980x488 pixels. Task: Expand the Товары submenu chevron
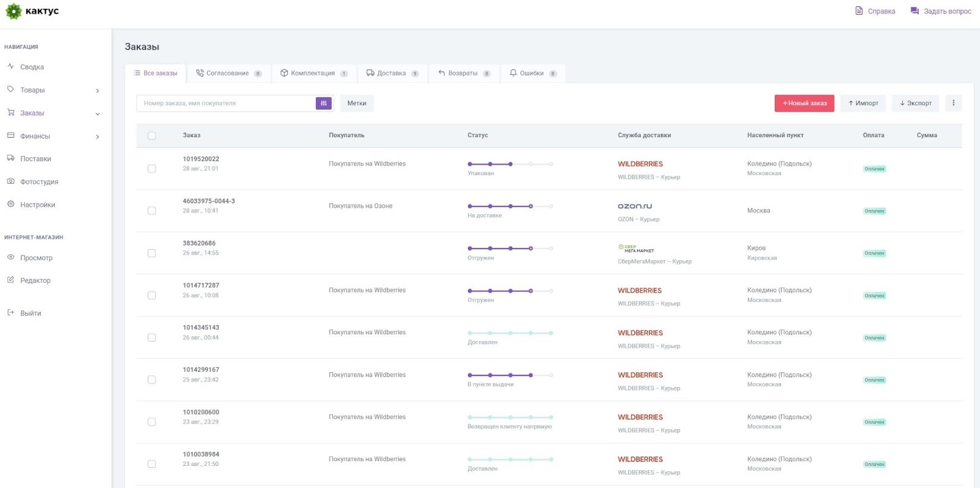point(97,91)
